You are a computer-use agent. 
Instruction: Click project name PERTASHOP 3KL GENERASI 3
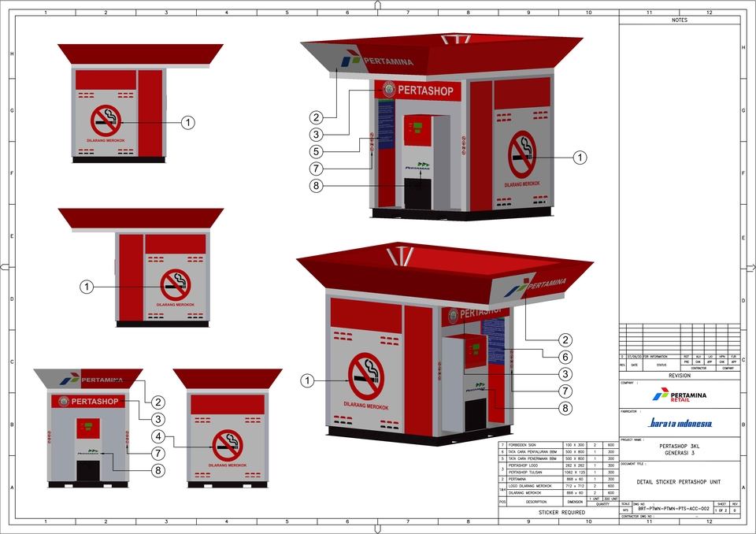pos(679,449)
